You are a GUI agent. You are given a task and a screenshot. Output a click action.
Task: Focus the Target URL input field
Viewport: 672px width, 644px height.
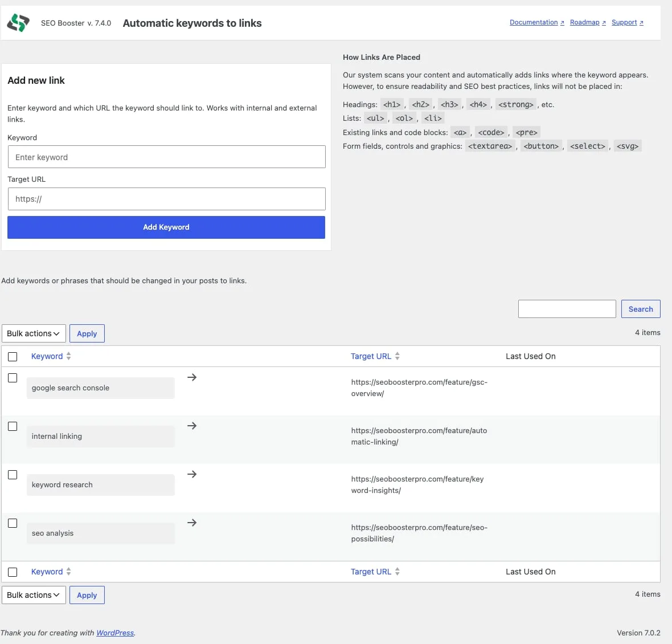167,199
